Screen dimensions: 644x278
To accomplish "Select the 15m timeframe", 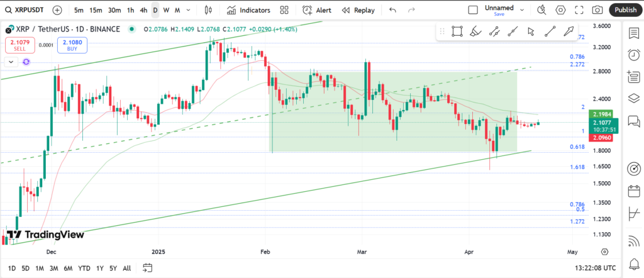I will click(x=96, y=10).
